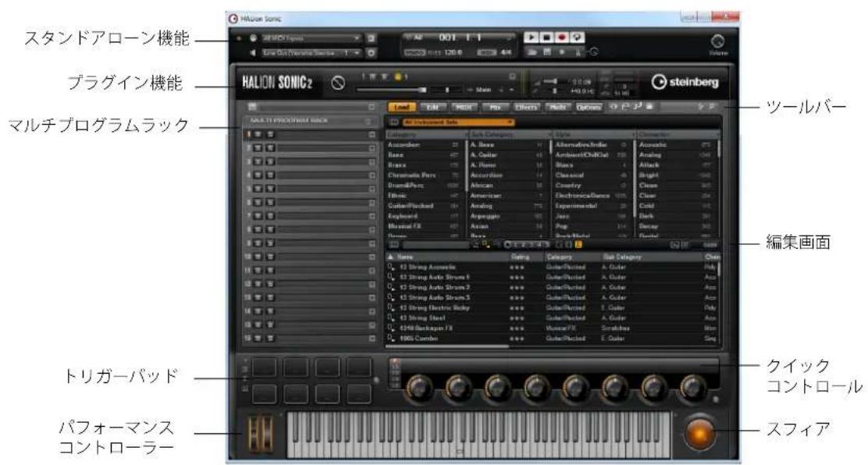Open the load program icon of slot 1
868x465 pixels.
372,134
